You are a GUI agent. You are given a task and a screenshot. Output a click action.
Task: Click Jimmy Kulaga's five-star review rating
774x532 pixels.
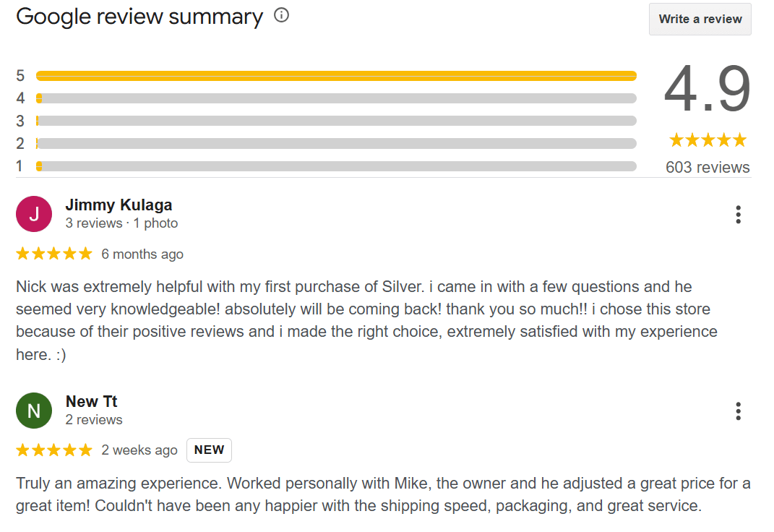54,254
